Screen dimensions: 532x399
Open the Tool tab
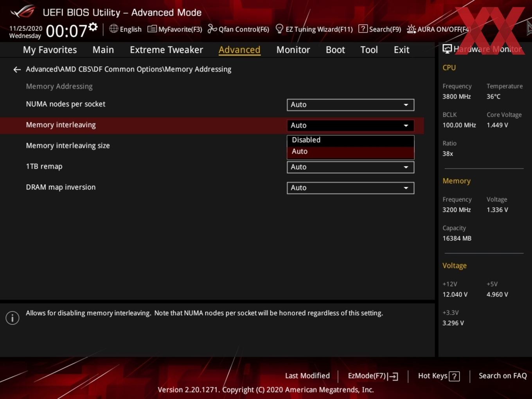pos(369,50)
